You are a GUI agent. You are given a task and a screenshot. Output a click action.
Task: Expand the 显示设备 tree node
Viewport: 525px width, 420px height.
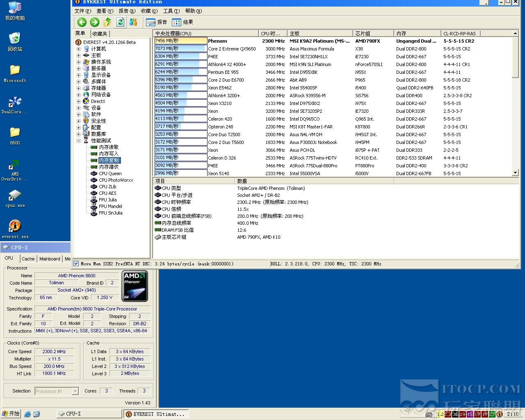[x=78, y=75]
